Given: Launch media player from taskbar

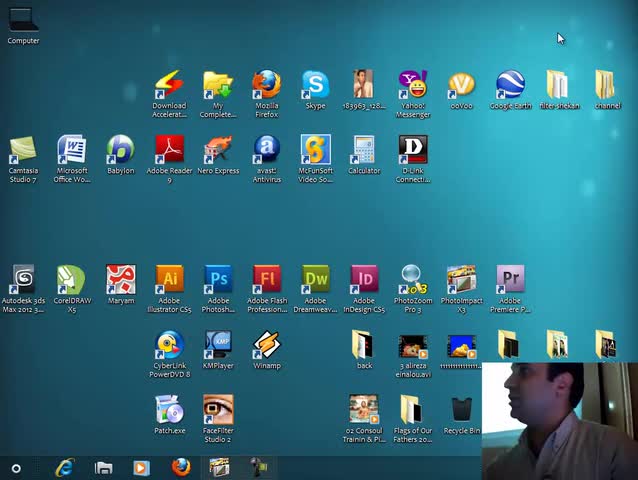Looking at the screenshot, I should [x=141, y=468].
